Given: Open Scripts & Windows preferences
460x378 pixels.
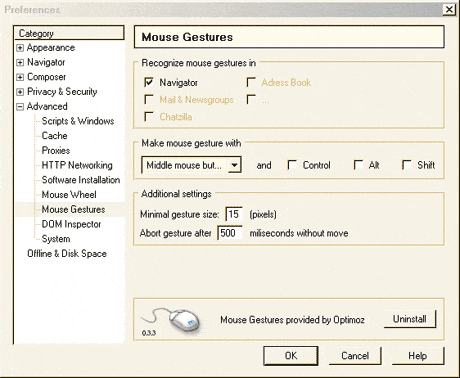Looking at the screenshot, I should coord(78,121).
